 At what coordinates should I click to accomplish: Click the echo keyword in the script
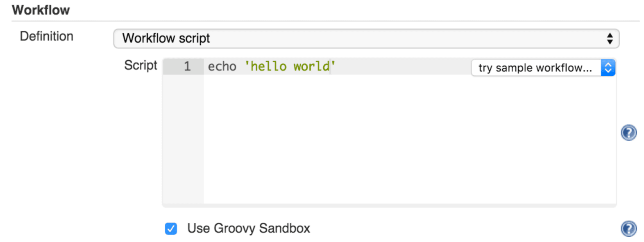pyautogui.click(x=222, y=66)
